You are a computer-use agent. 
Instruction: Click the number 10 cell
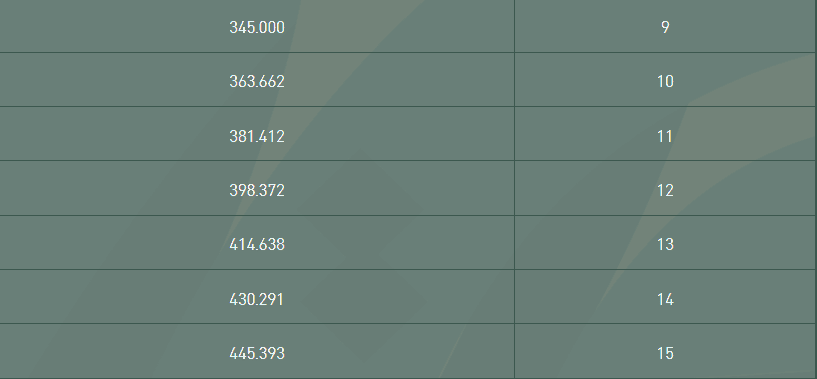click(x=665, y=81)
